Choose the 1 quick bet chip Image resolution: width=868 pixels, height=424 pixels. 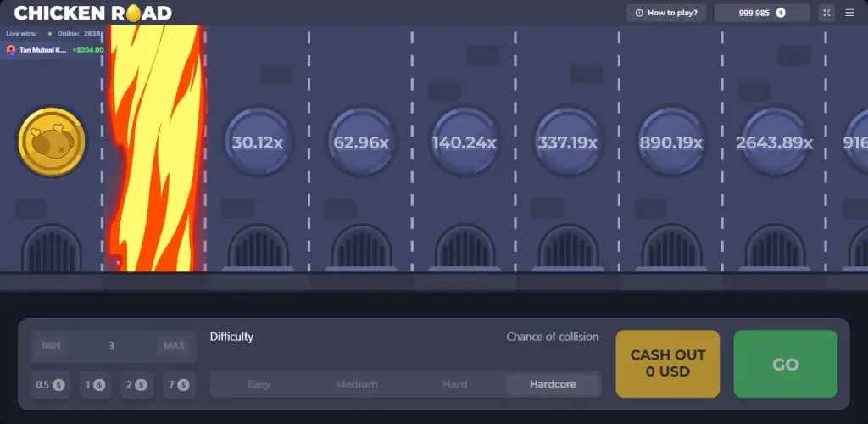click(x=95, y=385)
